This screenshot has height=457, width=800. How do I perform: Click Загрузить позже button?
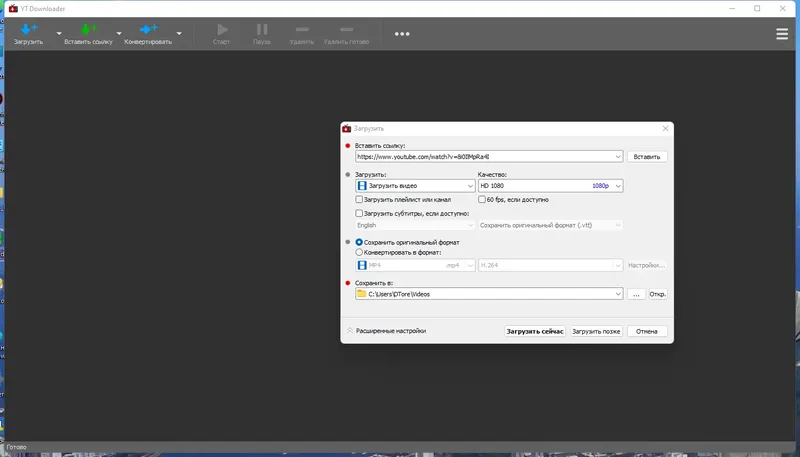[x=596, y=331]
